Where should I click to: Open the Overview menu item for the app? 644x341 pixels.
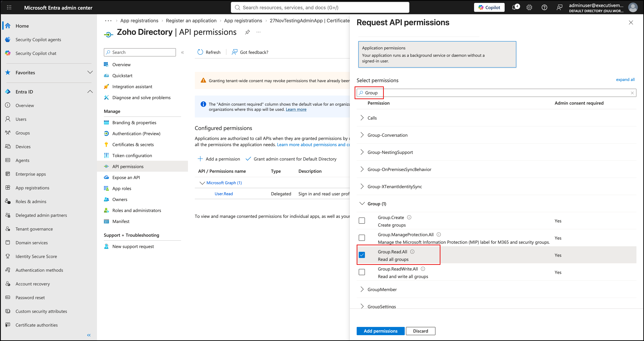click(121, 65)
